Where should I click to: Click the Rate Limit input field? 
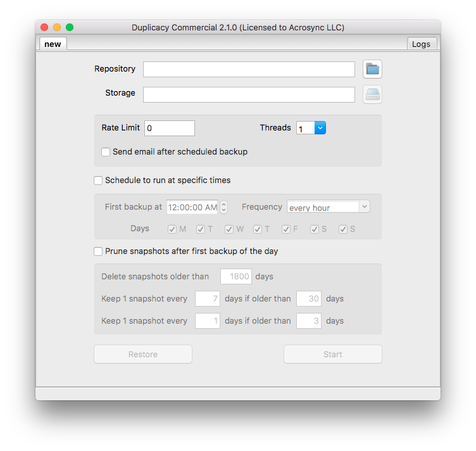pyautogui.click(x=169, y=128)
